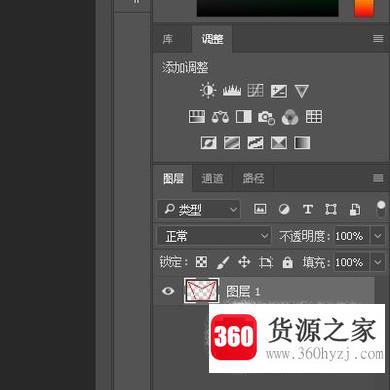390x390 pixels.
Task: Add a Photo Filter adjustment
Action: point(266,117)
